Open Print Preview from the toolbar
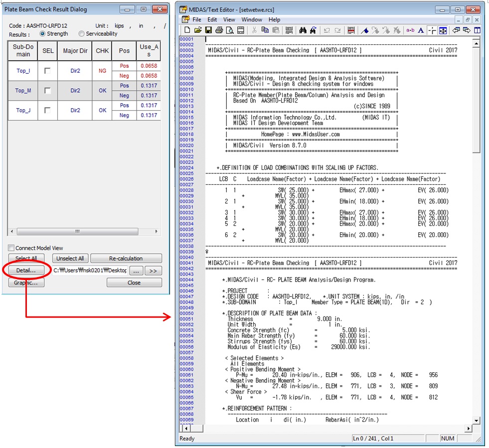The image size is (489, 448). tap(229, 30)
